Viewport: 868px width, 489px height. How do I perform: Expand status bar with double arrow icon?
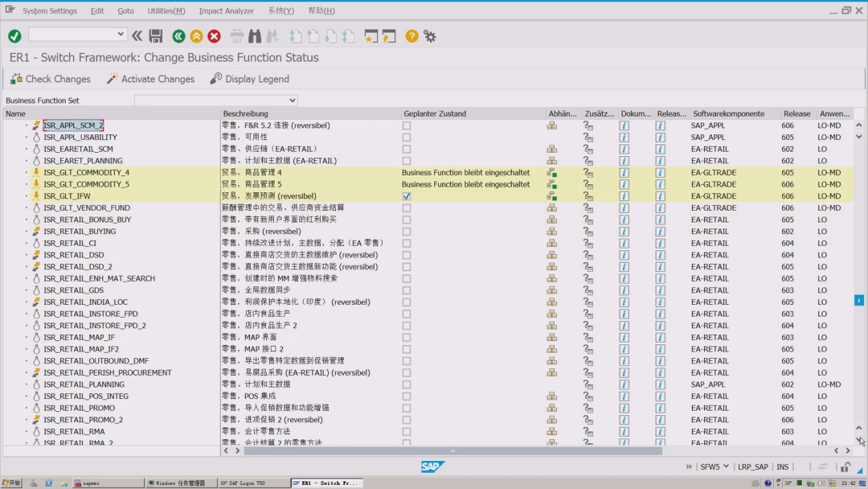coord(689,466)
